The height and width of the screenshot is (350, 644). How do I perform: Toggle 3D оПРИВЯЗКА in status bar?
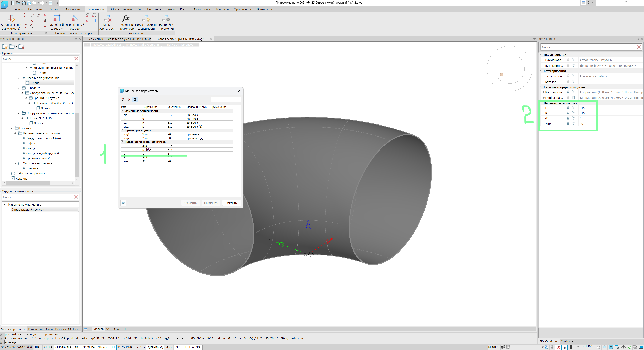tap(84, 347)
